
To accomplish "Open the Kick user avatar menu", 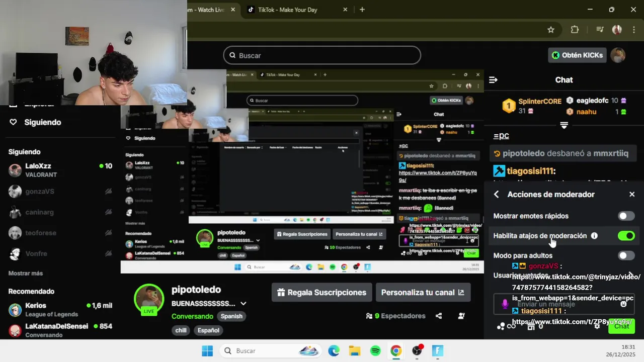I will coord(618,55).
